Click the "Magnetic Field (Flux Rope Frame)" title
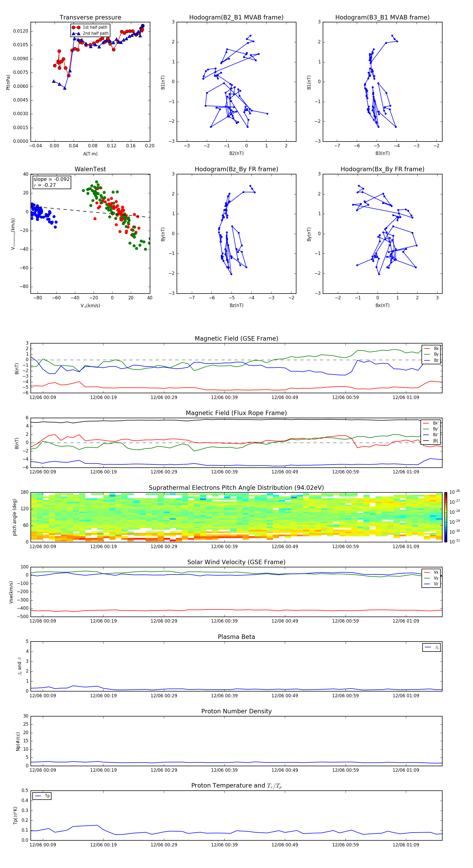 (236, 413)
